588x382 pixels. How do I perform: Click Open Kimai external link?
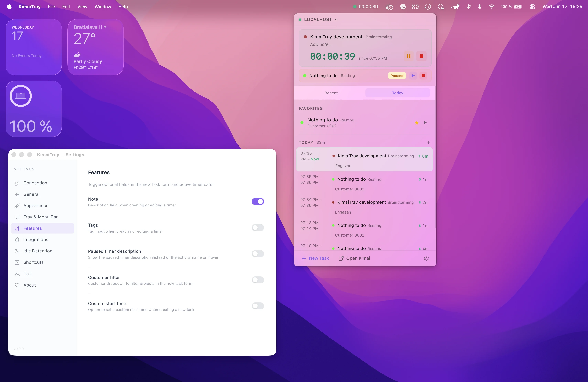coord(354,258)
